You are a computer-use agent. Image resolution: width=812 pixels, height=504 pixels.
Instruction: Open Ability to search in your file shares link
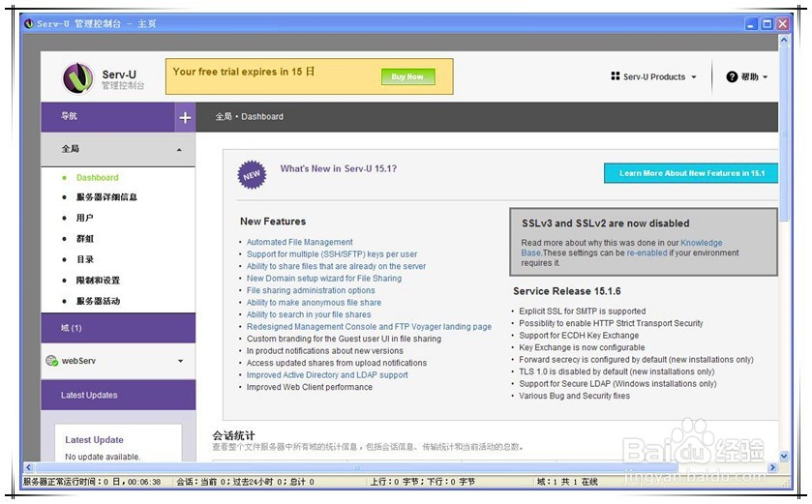click(309, 314)
